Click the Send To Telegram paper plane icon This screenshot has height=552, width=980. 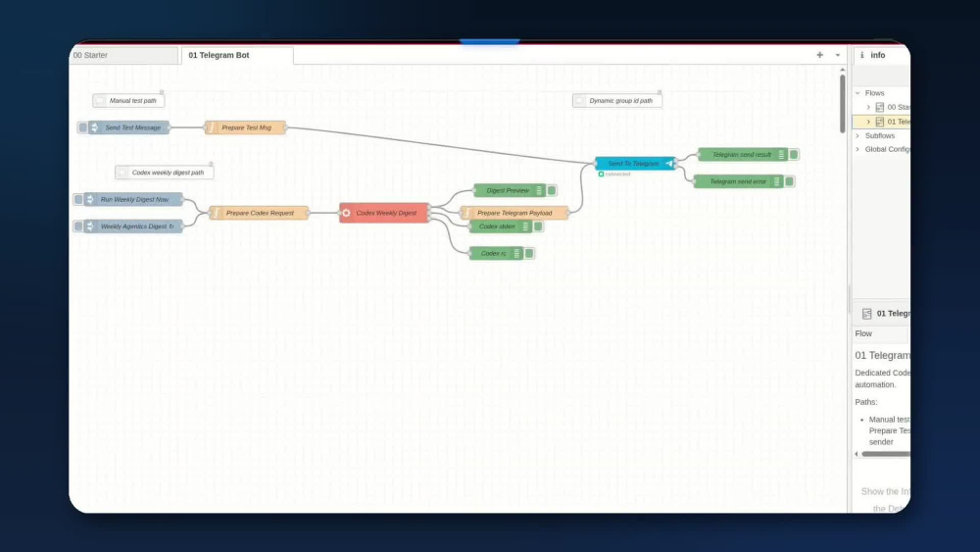(668, 164)
